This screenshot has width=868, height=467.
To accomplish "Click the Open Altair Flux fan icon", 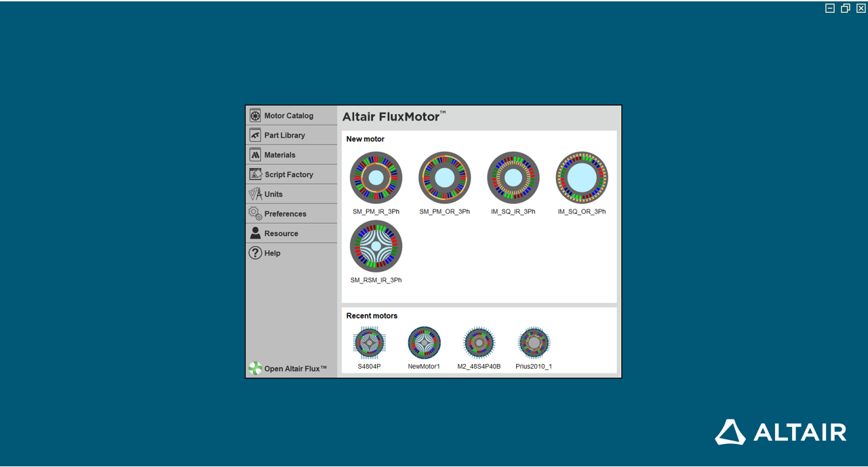I will click(x=255, y=368).
